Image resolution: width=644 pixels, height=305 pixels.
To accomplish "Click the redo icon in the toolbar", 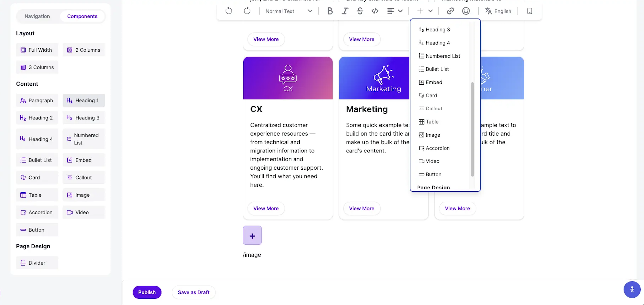I will [247, 11].
